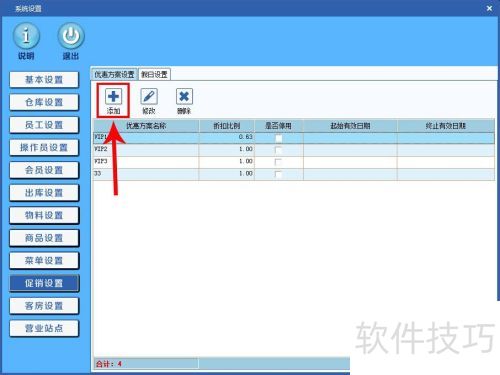Open 基本设置 section
Viewport: 500px width, 375px height.
(x=44, y=80)
